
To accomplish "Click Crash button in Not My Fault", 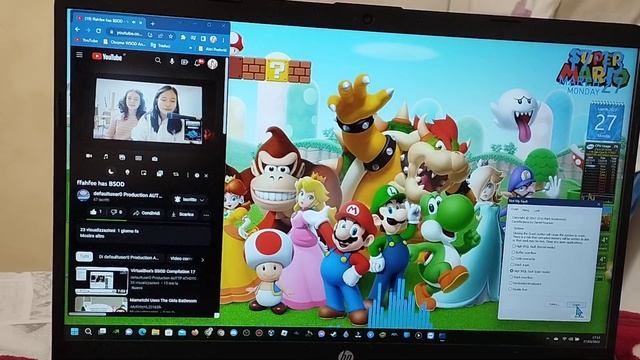I will point(576,305).
